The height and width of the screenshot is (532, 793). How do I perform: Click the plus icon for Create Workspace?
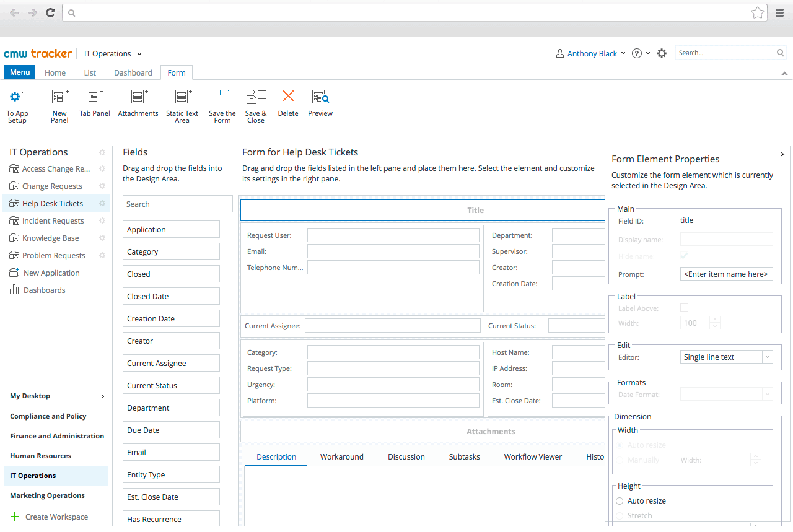[15, 517]
